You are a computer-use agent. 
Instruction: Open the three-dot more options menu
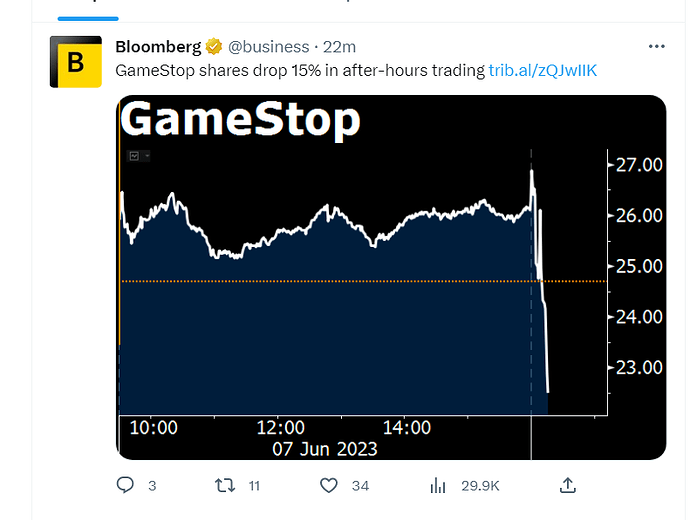click(657, 46)
